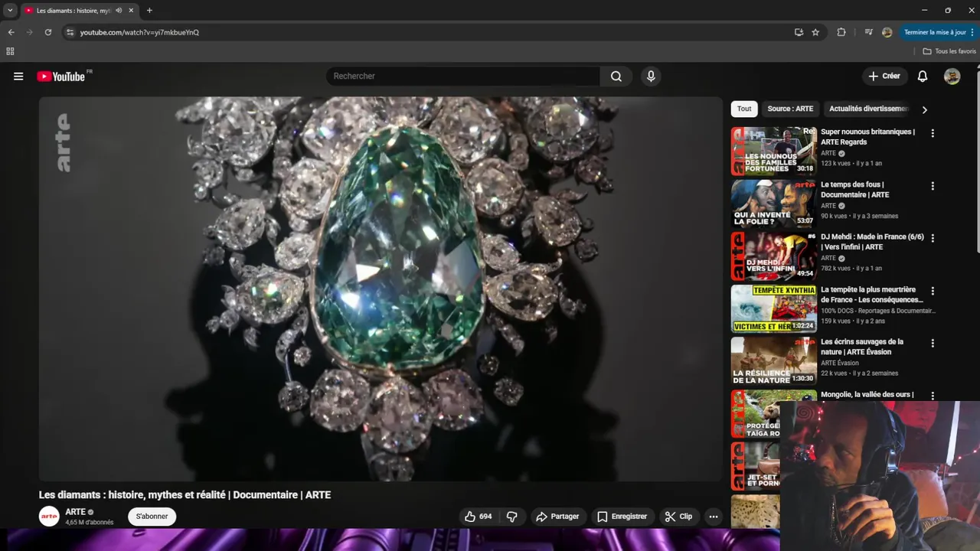Open options for Les écrins sauvages video

(x=933, y=343)
